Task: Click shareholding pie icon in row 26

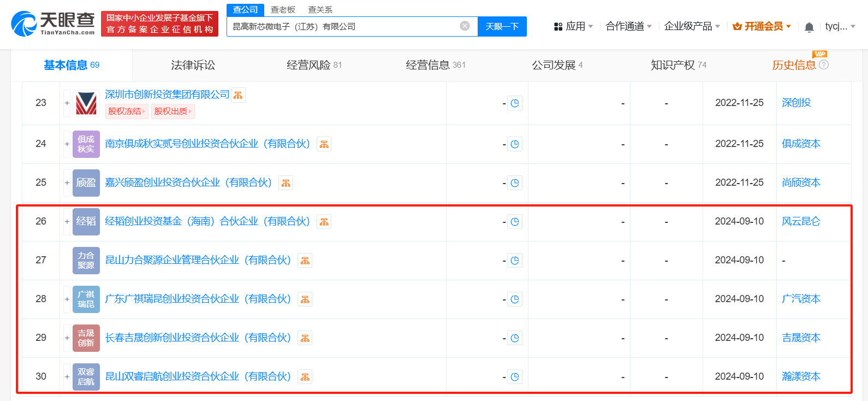Action: pos(515,222)
